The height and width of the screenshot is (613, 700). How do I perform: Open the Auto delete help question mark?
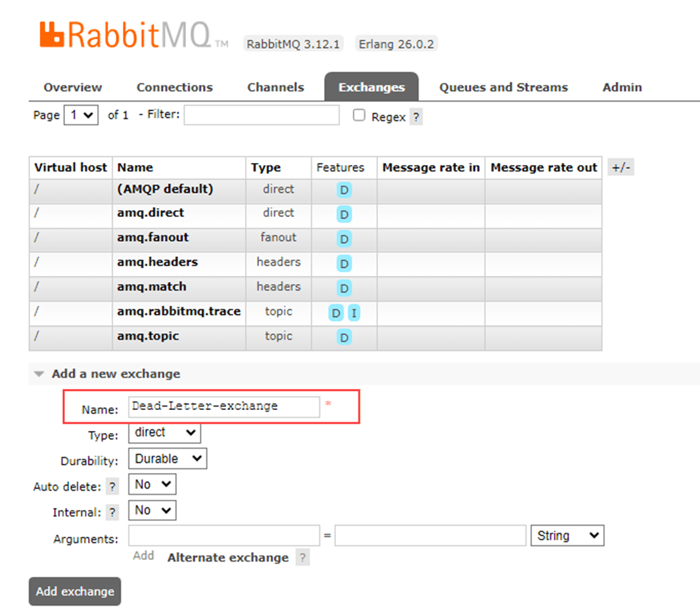pyautogui.click(x=112, y=487)
